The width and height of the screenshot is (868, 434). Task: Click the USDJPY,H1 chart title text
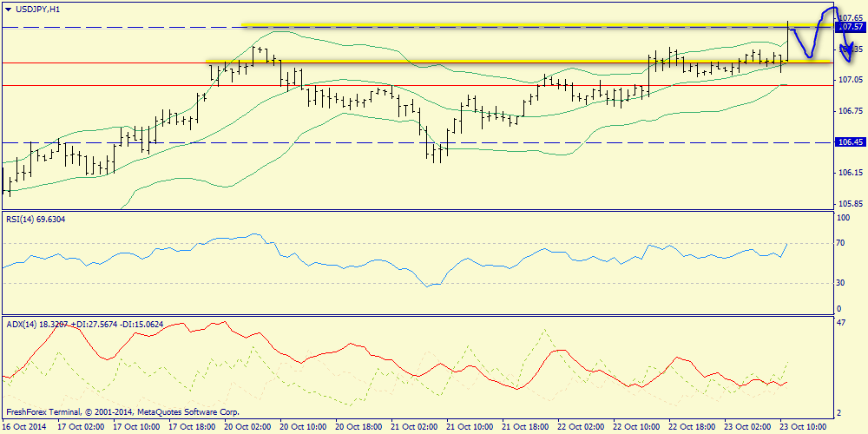(36, 10)
